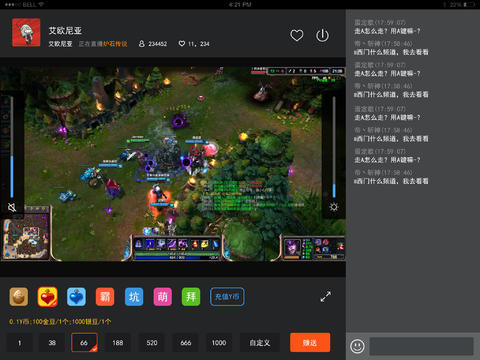
Task: Choose the orange 霸 sticker gift
Action: coord(105,297)
